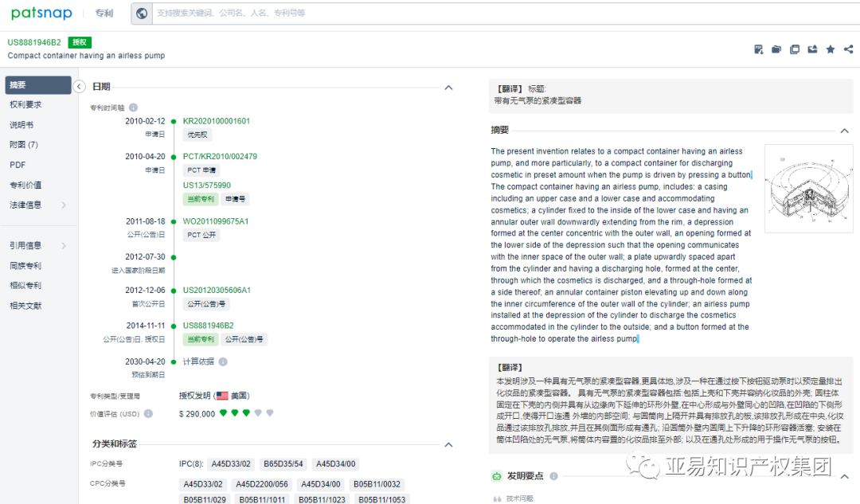The image size is (860, 504).
Task: Click the green 发明要点 icon
Action: pyautogui.click(x=496, y=474)
